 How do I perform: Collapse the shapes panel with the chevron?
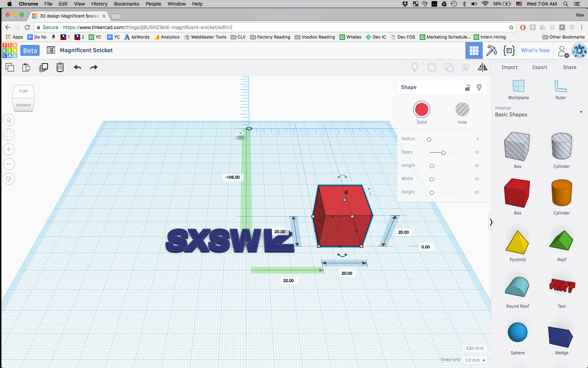491,222
